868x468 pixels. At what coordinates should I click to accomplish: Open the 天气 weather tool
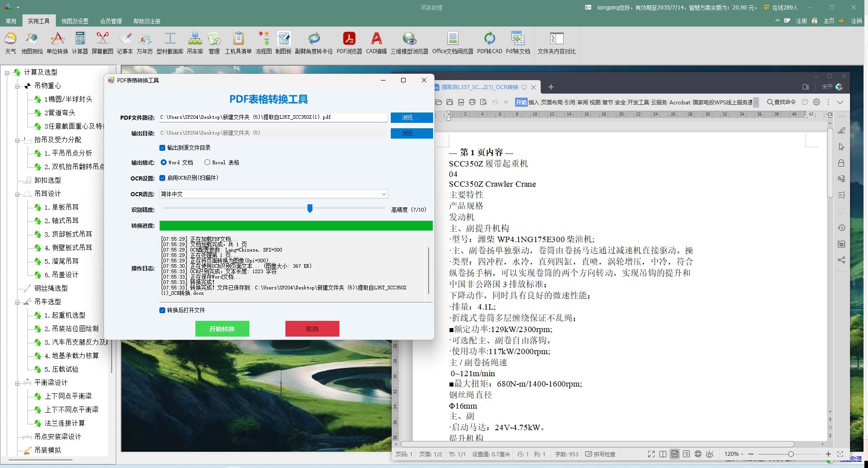coord(10,43)
